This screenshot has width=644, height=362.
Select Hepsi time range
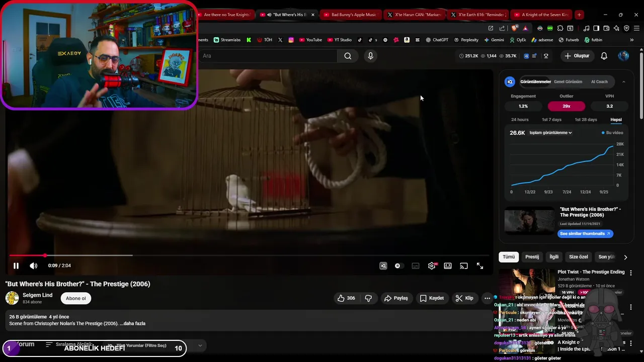pyautogui.click(x=616, y=120)
